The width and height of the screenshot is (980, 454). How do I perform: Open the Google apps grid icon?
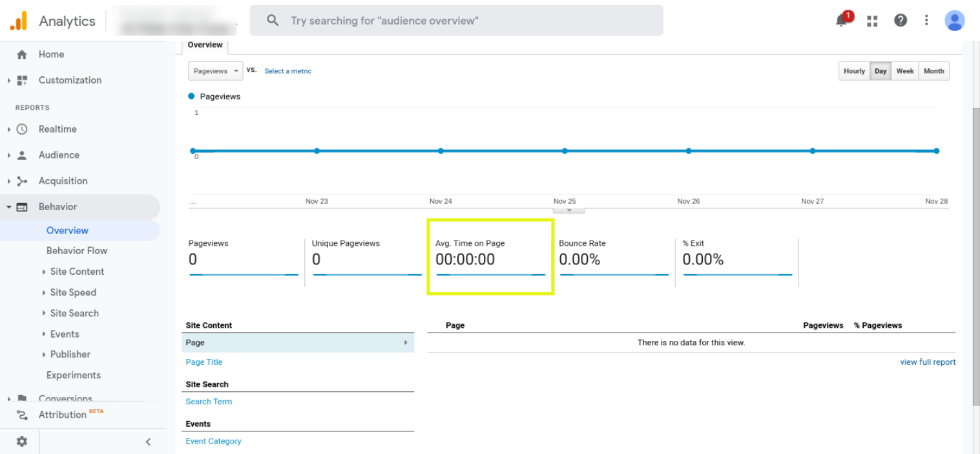click(x=873, y=21)
